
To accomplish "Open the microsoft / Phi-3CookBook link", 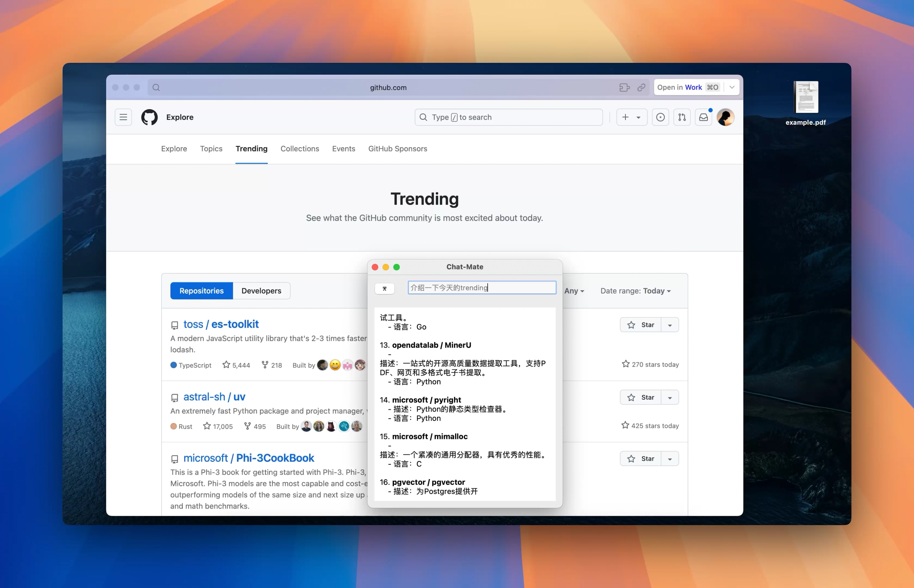I will pos(248,458).
